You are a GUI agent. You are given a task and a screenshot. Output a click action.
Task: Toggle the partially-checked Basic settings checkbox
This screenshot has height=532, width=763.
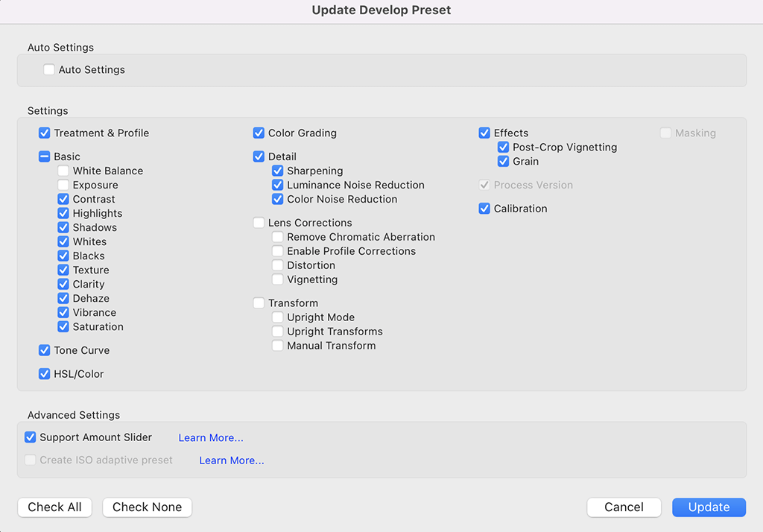pyautogui.click(x=44, y=156)
